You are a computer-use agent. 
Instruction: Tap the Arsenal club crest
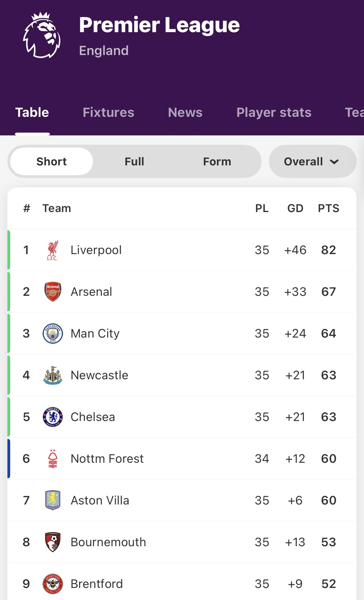(53, 292)
